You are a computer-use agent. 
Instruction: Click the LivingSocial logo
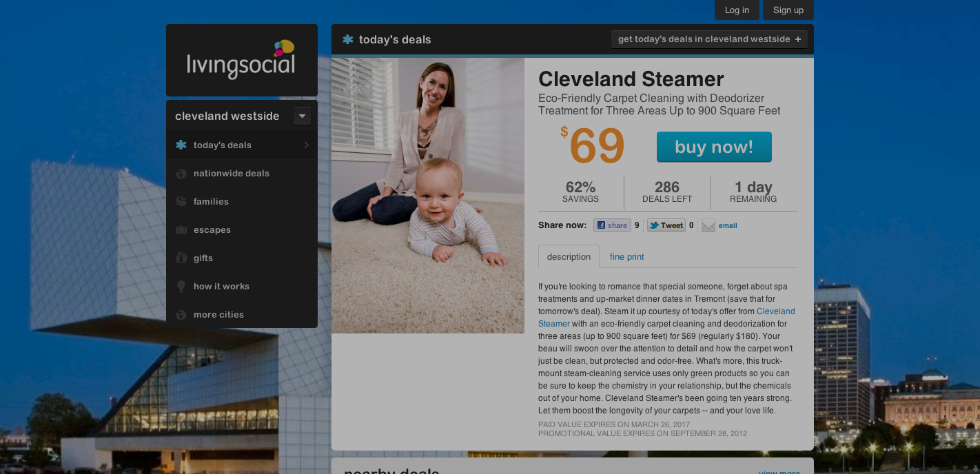241,59
